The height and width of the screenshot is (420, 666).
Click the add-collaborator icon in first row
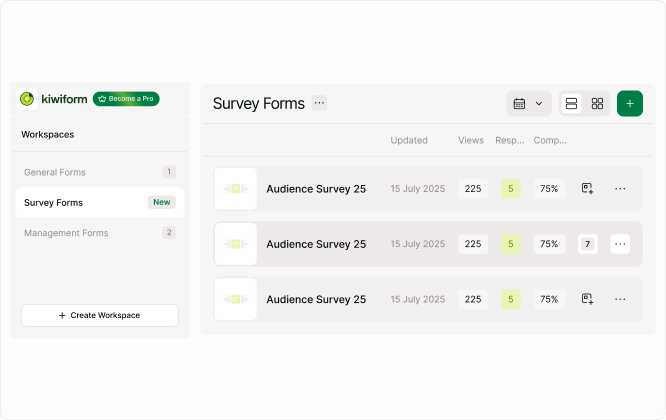[587, 188]
